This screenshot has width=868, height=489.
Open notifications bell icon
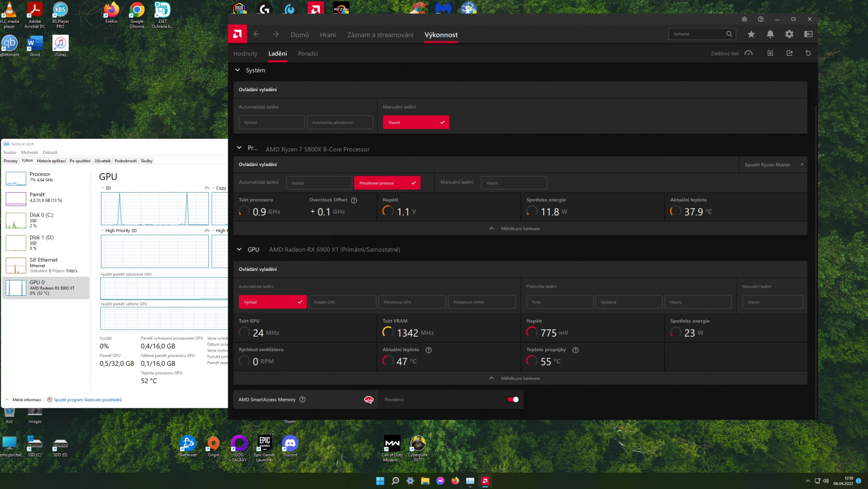[x=770, y=34]
